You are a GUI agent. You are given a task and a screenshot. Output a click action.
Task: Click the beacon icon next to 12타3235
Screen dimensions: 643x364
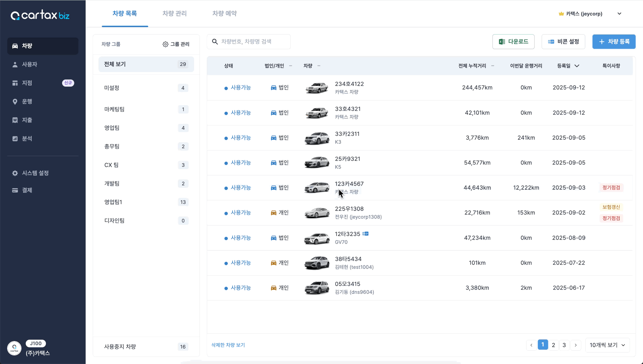(x=366, y=234)
